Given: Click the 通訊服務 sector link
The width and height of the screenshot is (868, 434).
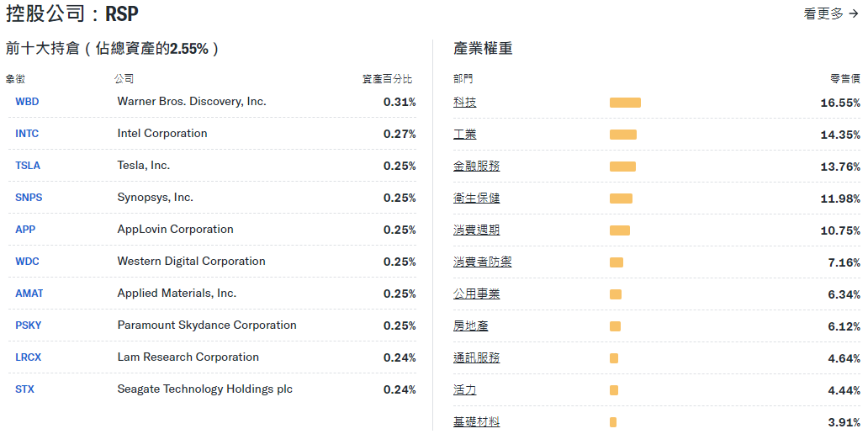Looking at the screenshot, I should tap(476, 358).
